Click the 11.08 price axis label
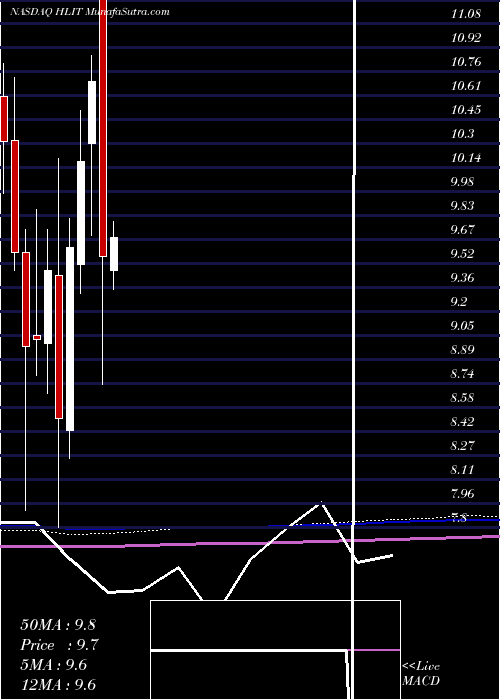The image size is (500, 700). click(466, 14)
